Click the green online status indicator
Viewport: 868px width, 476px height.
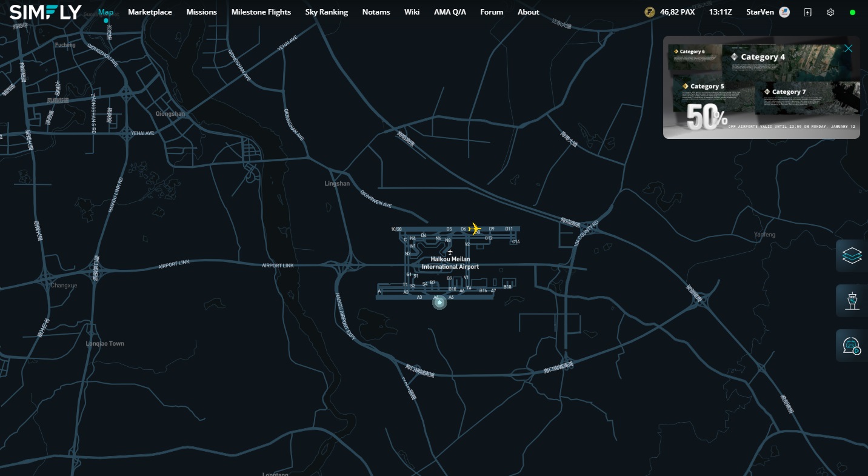(x=852, y=12)
